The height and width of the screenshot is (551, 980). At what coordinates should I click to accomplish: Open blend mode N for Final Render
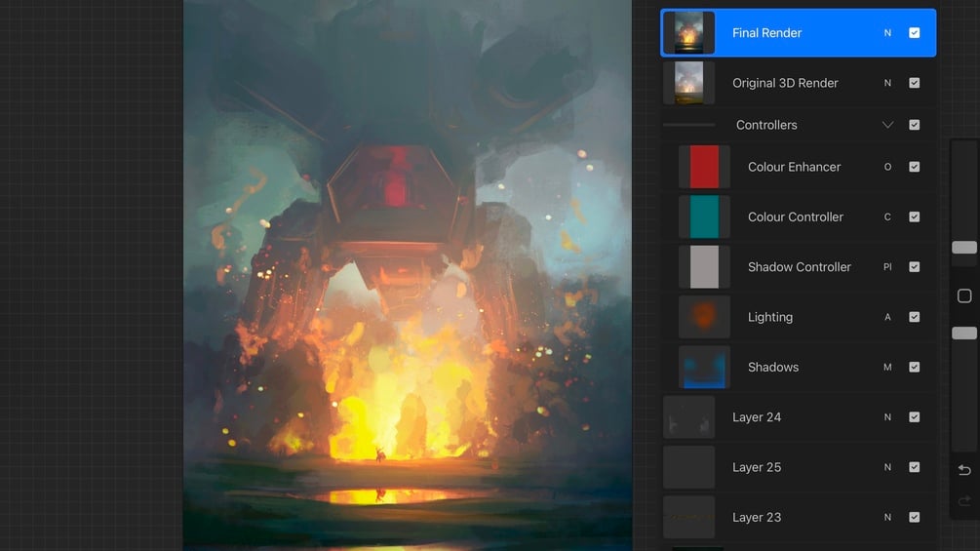point(887,32)
